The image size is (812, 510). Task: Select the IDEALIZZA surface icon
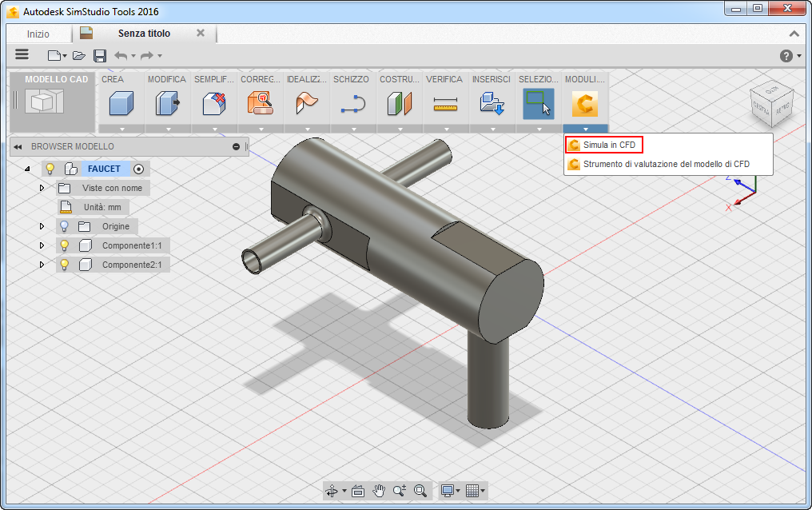pyautogui.click(x=307, y=104)
